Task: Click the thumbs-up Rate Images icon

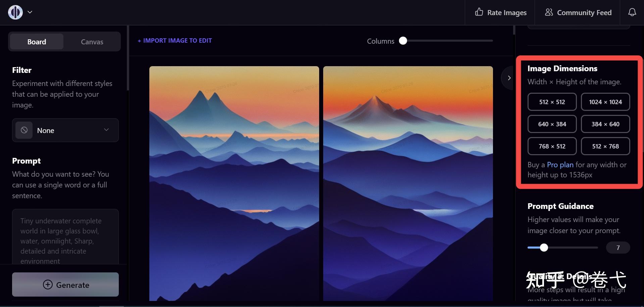Action: (479, 12)
